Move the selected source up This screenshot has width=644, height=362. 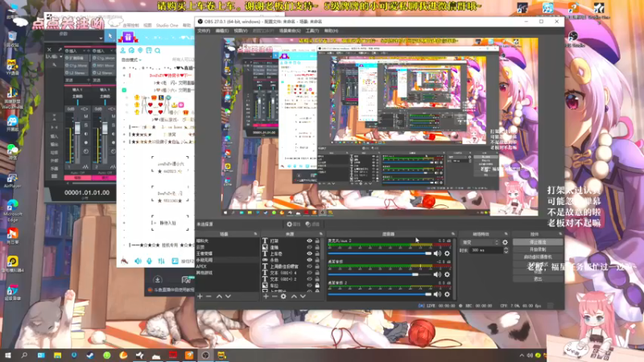tap(294, 296)
